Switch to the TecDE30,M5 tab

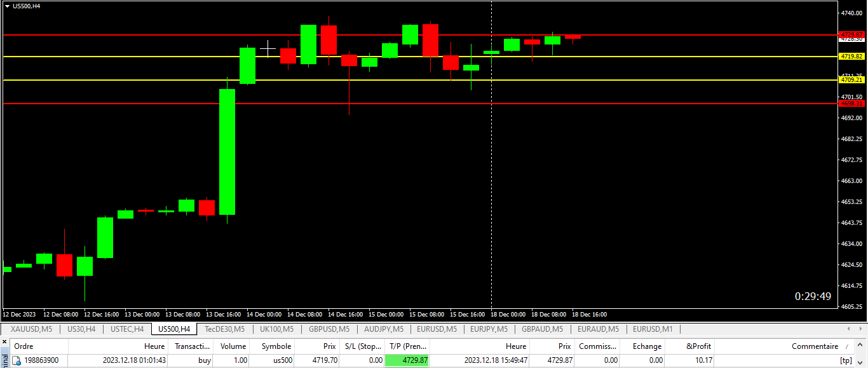pos(224,329)
